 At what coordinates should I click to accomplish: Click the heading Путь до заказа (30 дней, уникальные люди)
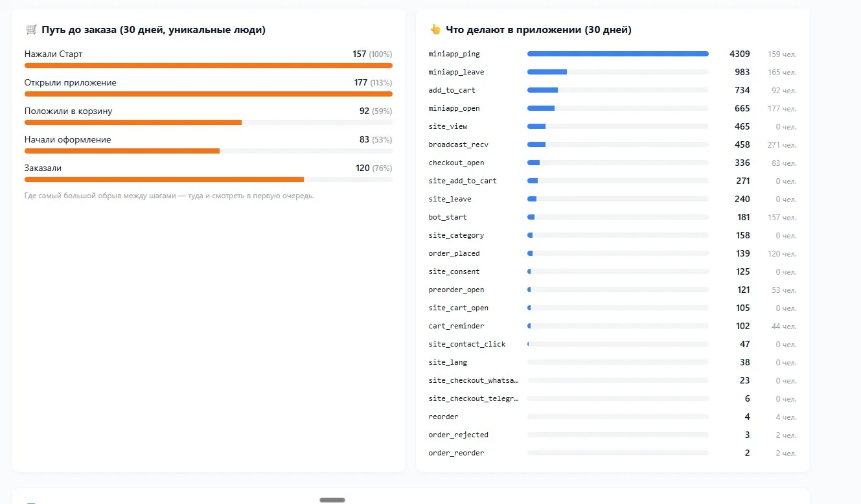click(154, 30)
